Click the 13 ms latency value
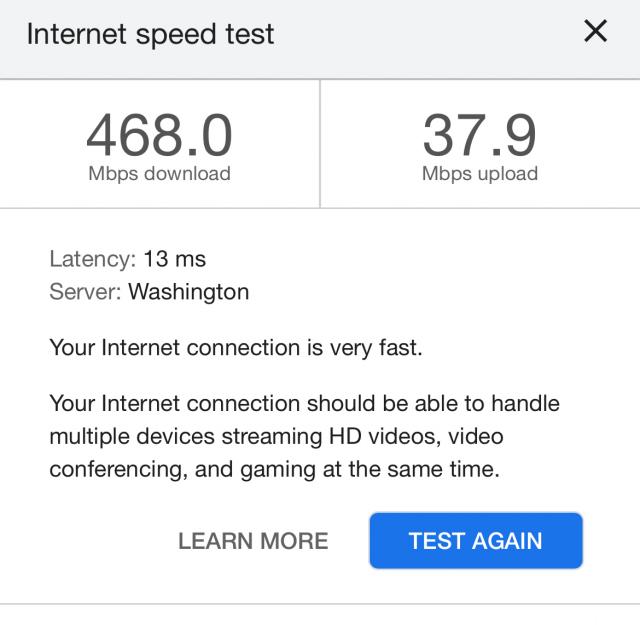640x625 pixels. click(175, 259)
